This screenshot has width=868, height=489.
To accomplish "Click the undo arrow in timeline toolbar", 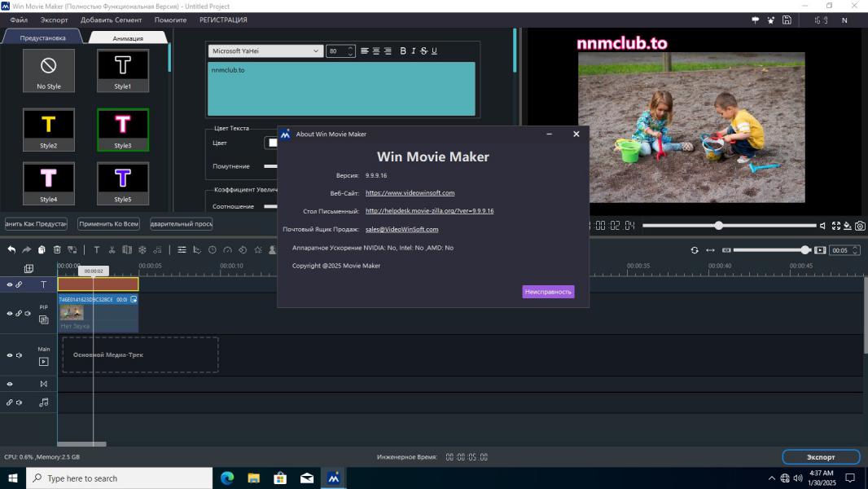I will click(11, 249).
